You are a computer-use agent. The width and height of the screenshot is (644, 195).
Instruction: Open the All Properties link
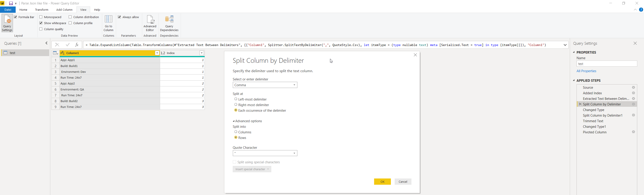[586, 71]
